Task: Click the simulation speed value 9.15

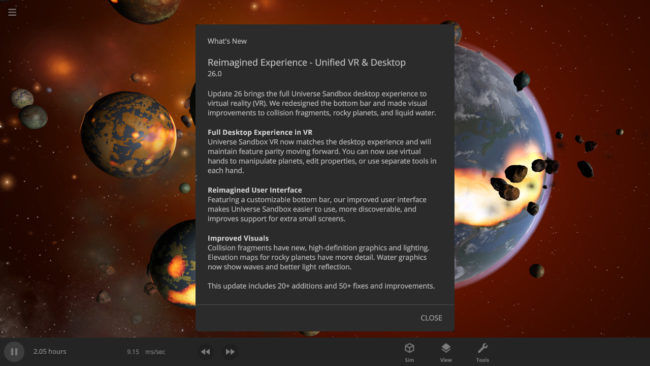Action: (133, 352)
